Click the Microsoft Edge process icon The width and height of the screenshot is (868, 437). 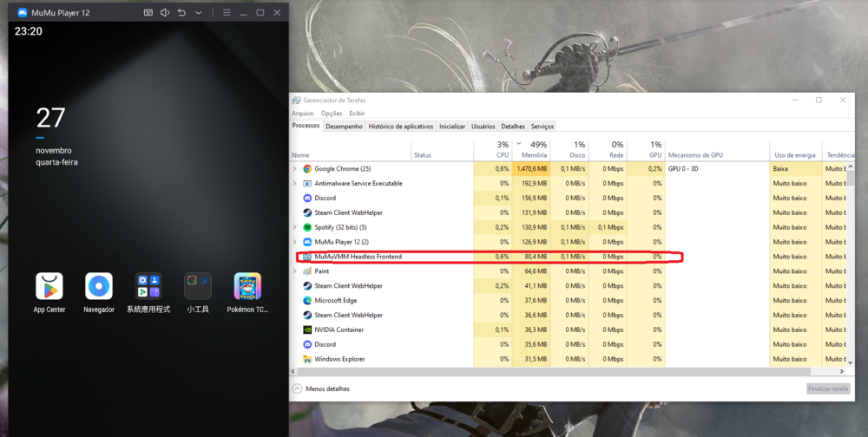coord(307,300)
